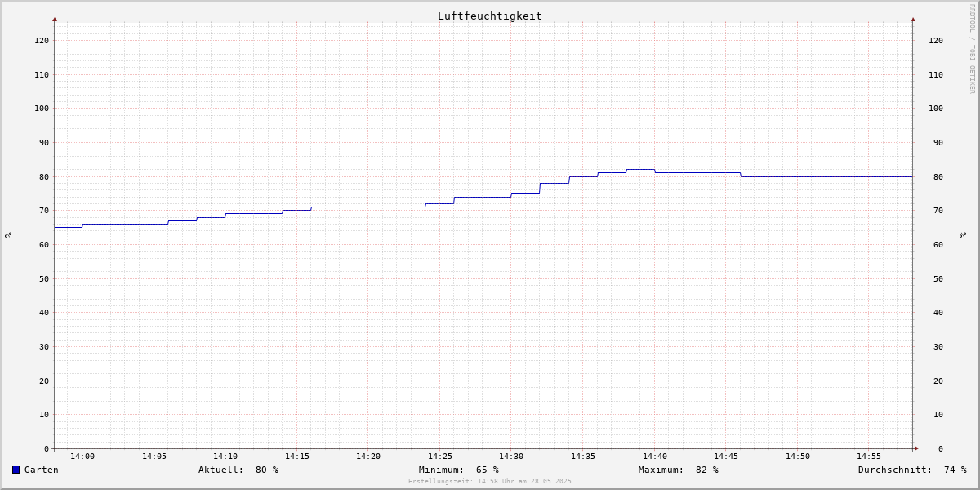
Task: Click the 70 label on right axis
Action: click(x=938, y=210)
